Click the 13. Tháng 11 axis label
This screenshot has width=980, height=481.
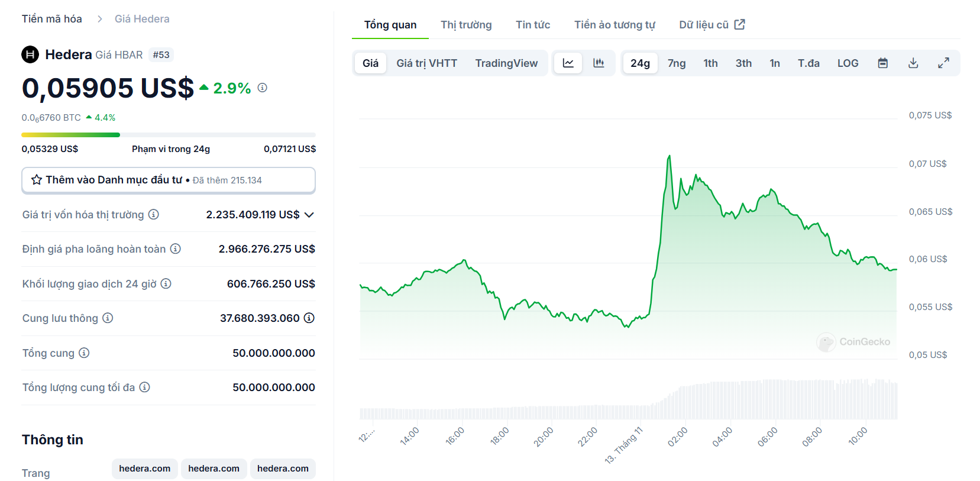coord(623,445)
